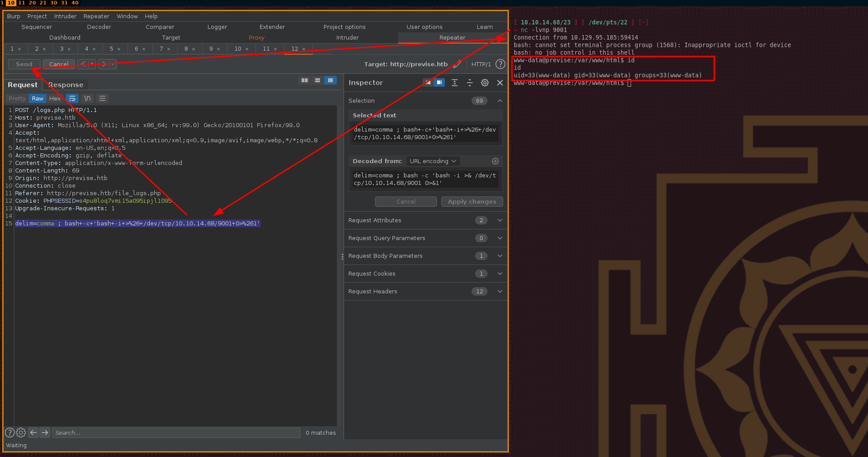Go back to previous request in history
868x457 pixels.
(x=83, y=64)
